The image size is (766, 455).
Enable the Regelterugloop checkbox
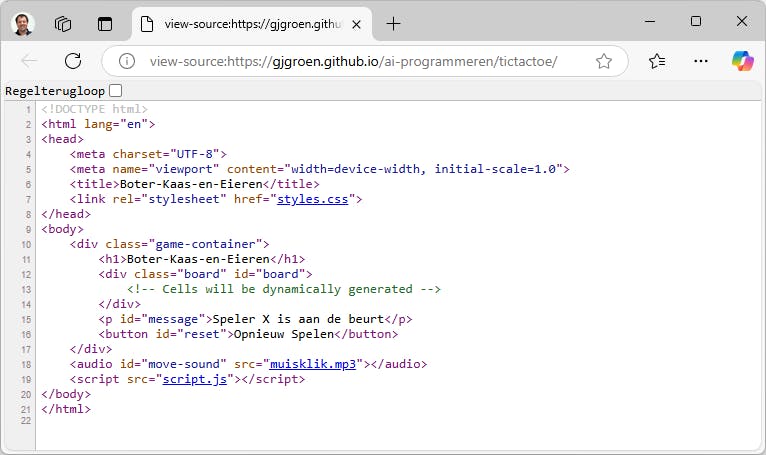tap(116, 90)
